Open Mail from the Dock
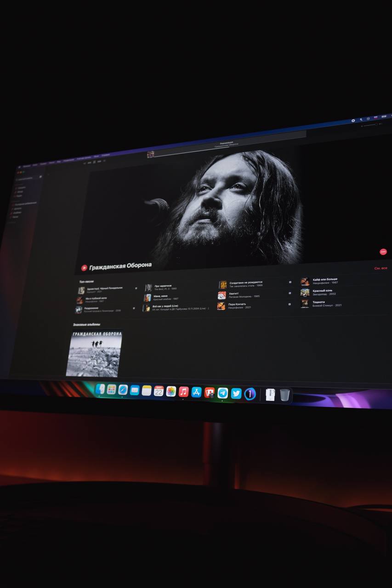The image size is (392, 588). pyautogui.click(x=135, y=390)
